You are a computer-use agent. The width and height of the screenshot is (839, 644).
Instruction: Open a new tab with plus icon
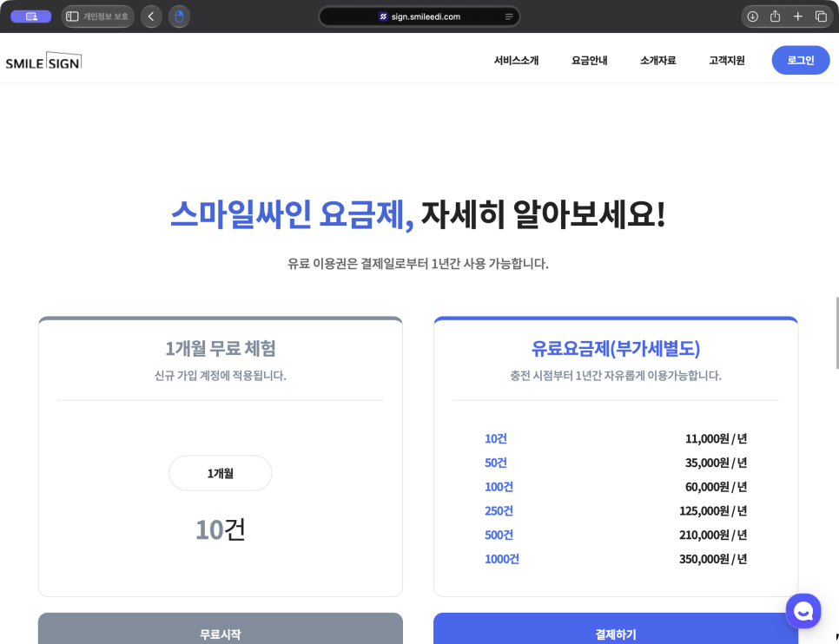pyautogui.click(x=798, y=16)
